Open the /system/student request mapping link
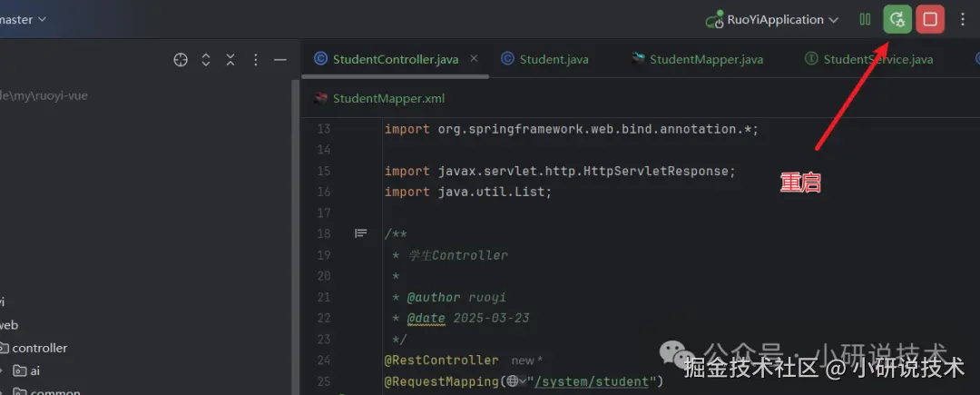This screenshot has width=980, height=395. (x=592, y=381)
